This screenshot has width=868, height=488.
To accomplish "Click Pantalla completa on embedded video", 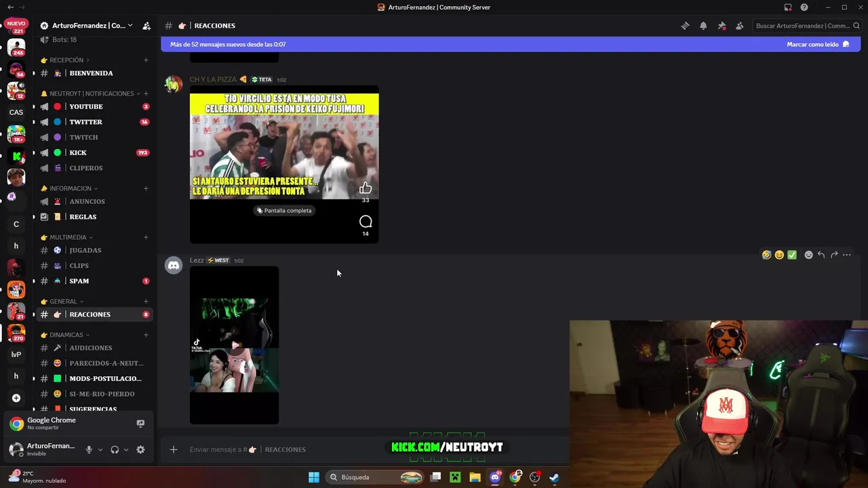I will [x=284, y=211].
